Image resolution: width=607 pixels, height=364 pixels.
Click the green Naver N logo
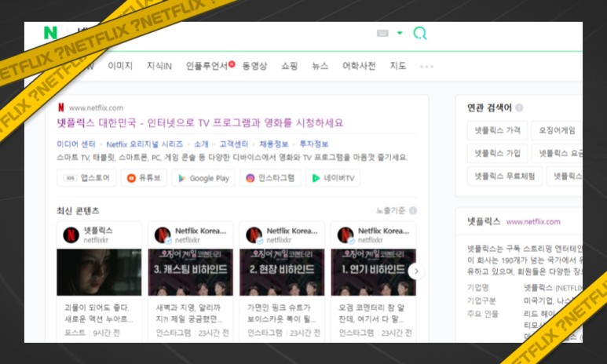coord(51,33)
